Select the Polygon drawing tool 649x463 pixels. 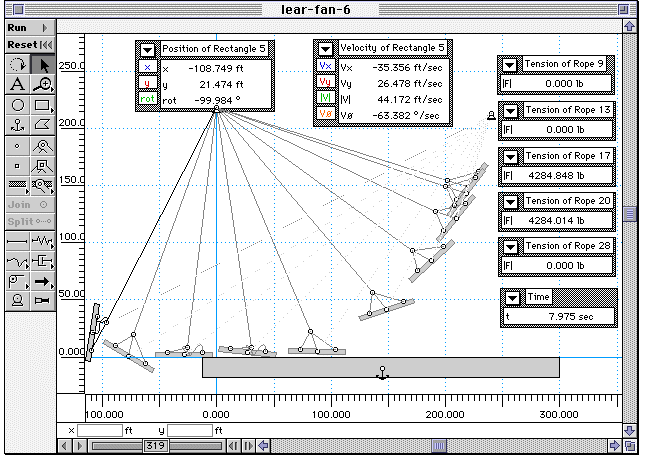pos(43,125)
